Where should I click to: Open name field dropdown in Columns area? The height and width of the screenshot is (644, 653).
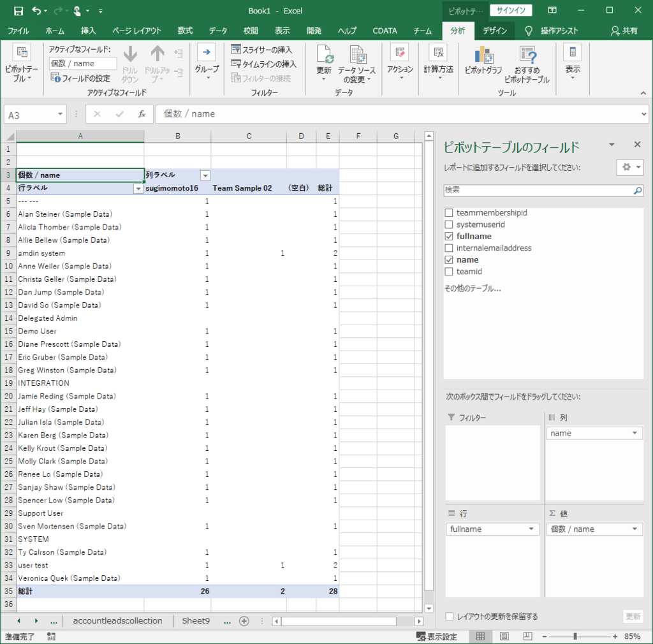(635, 434)
